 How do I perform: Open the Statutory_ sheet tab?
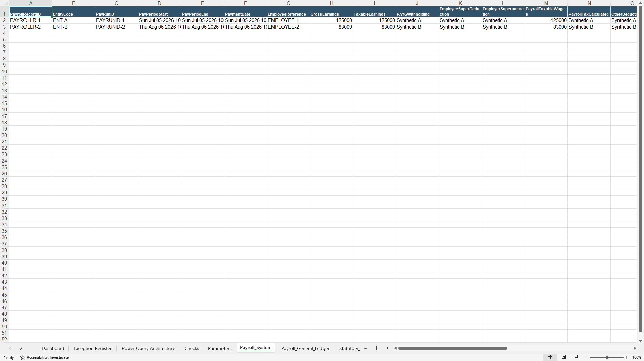(x=349, y=348)
